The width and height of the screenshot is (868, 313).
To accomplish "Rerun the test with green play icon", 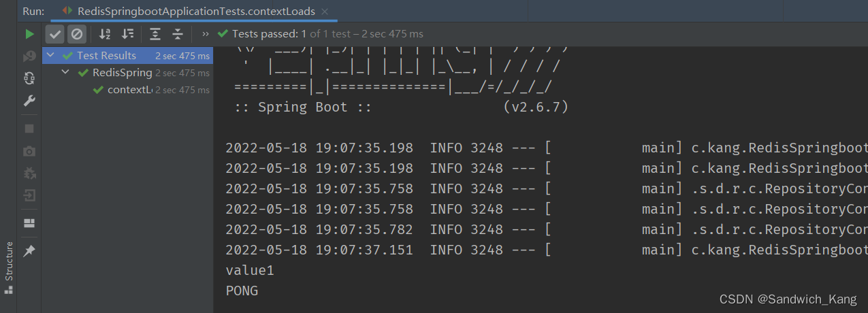I will click(x=29, y=33).
